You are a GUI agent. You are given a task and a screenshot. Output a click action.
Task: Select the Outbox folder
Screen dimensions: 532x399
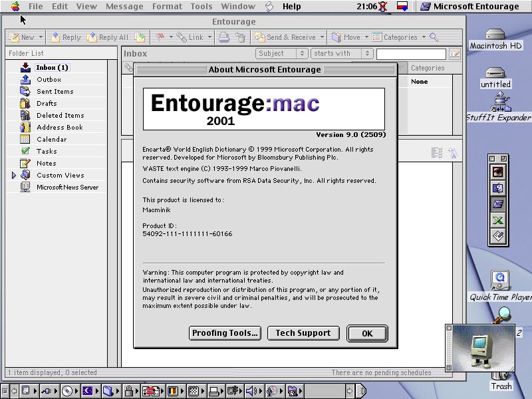point(49,79)
